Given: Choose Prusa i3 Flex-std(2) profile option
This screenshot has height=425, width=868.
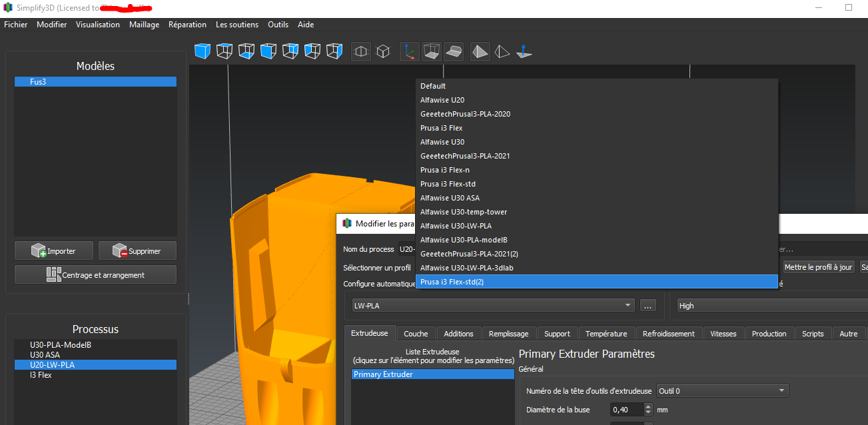Looking at the screenshot, I should pyautogui.click(x=597, y=282).
